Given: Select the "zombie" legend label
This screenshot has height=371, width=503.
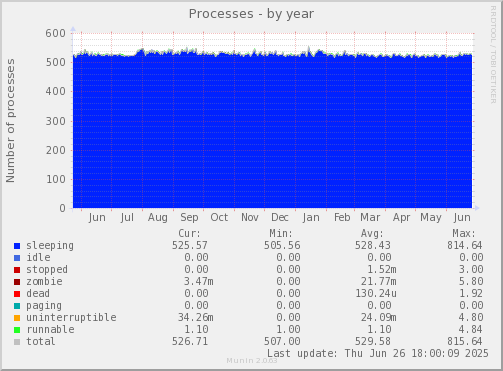Looking at the screenshot, I should pyautogui.click(x=44, y=281).
